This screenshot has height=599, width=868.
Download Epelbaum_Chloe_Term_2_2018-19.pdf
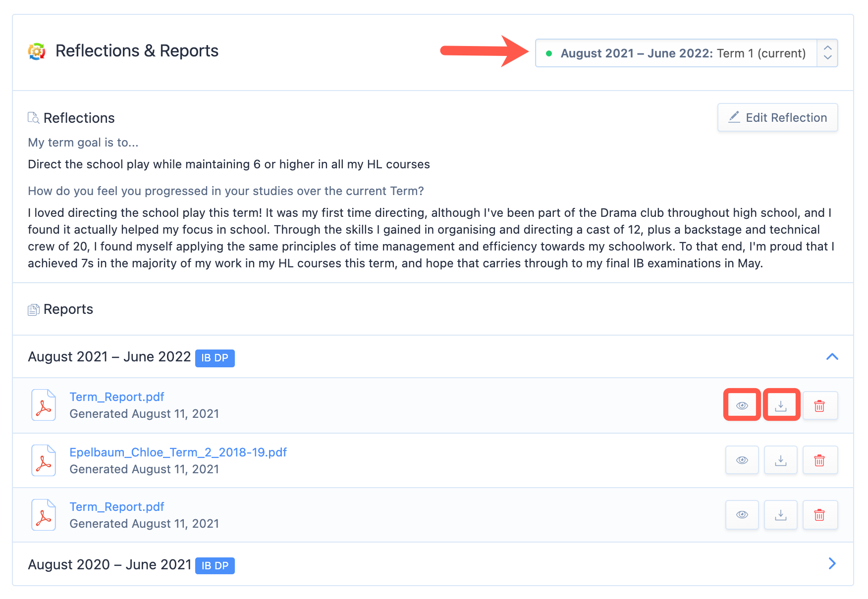(781, 460)
